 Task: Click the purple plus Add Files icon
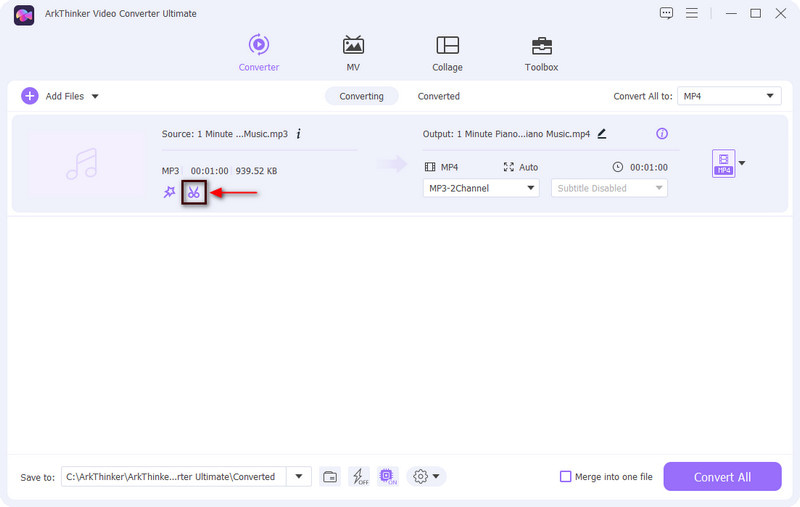[x=30, y=96]
